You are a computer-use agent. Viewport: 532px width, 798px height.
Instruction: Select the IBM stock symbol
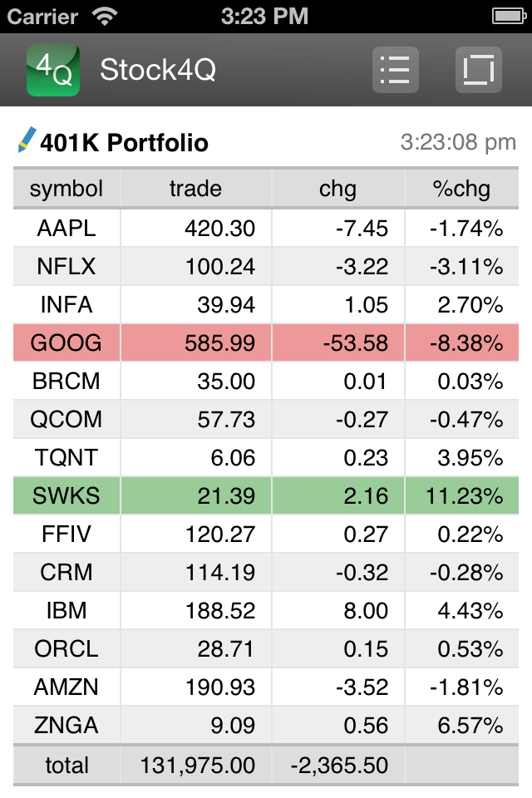pos(66,610)
